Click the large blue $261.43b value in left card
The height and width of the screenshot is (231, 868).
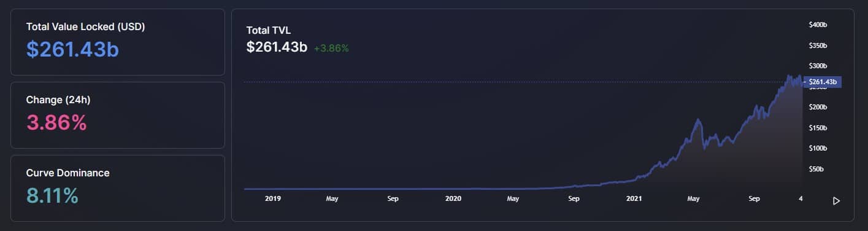[x=72, y=50]
